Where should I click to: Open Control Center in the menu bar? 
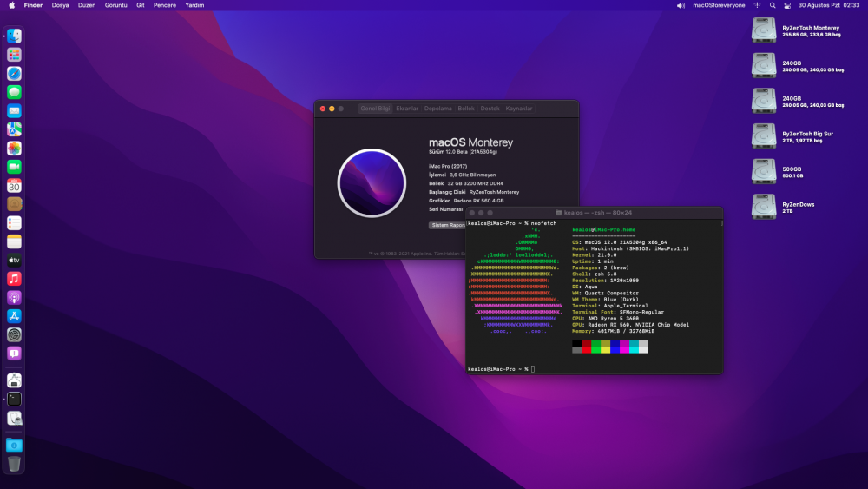point(787,5)
